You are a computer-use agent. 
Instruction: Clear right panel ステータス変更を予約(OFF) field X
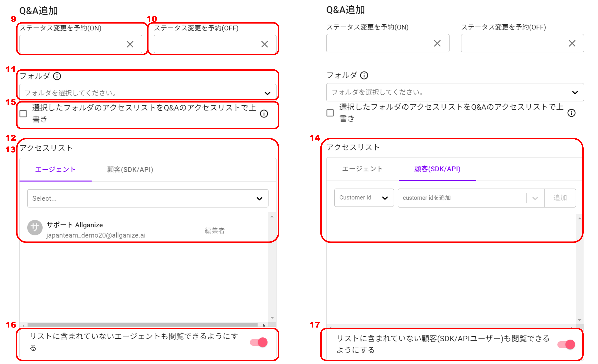[x=572, y=43]
